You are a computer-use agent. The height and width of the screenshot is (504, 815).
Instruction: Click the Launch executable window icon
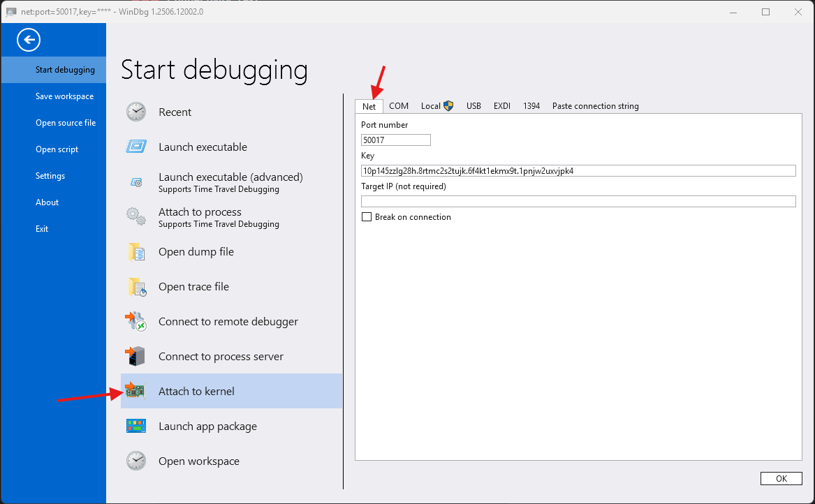(136, 147)
